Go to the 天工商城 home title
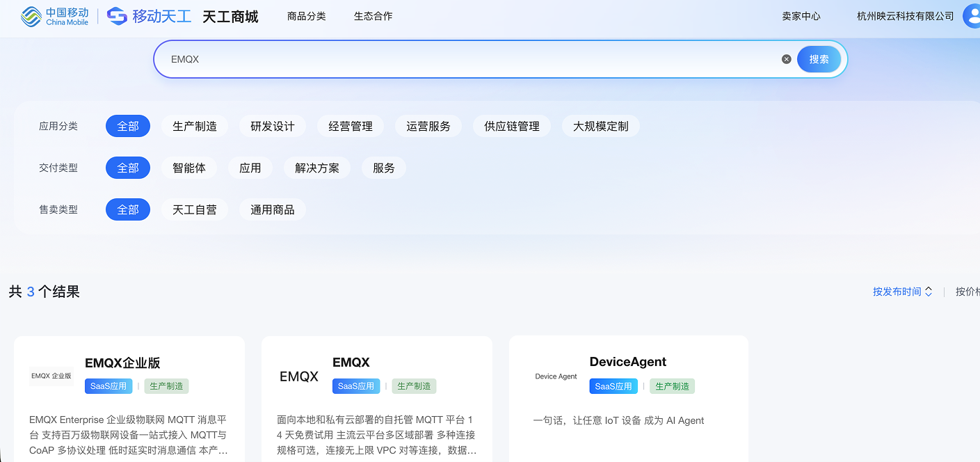This screenshot has width=980, height=462. pos(230,17)
